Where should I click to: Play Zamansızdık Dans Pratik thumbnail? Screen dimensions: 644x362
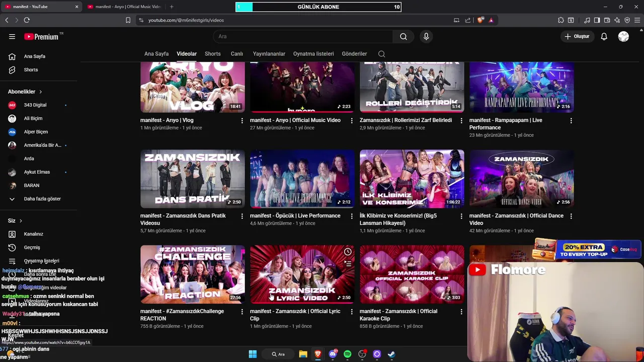coord(193,178)
